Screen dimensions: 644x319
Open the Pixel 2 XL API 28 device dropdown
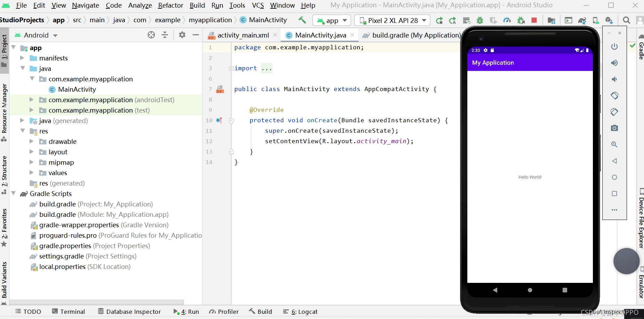coord(392,21)
